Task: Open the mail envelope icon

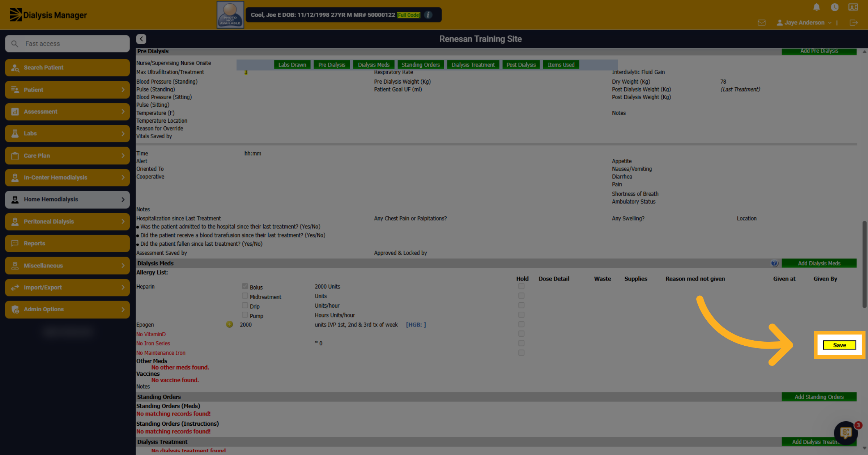Action: (762, 23)
